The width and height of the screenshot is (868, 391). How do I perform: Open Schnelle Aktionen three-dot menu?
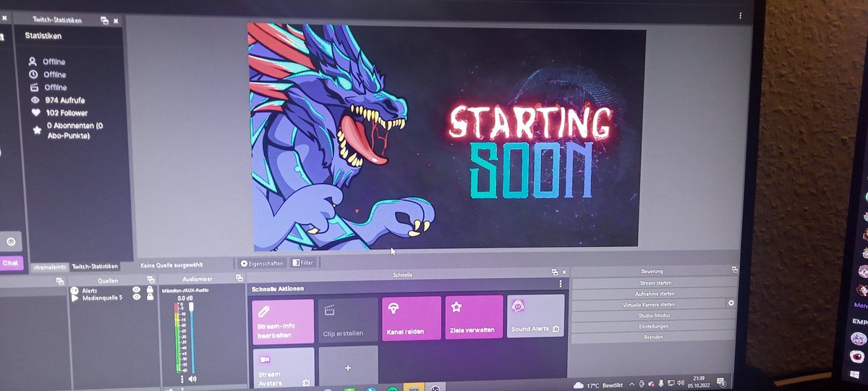pyautogui.click(x=561, y=285)
